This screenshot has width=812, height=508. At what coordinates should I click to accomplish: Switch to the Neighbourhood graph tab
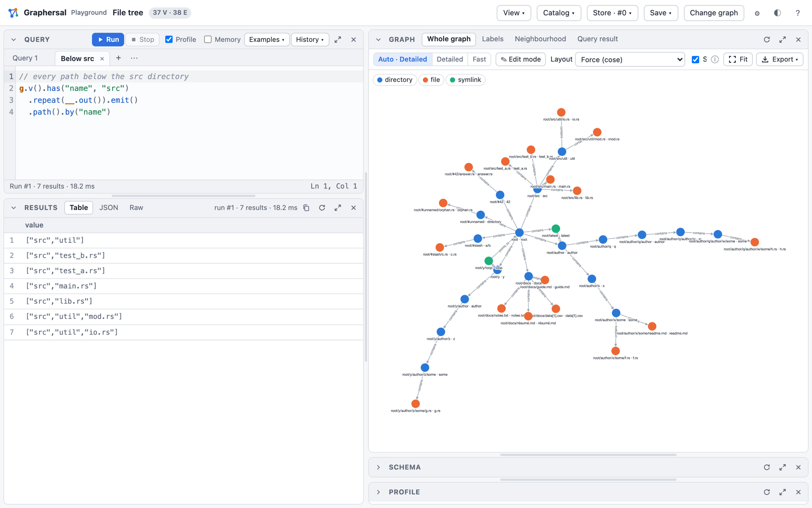point(540,39)
